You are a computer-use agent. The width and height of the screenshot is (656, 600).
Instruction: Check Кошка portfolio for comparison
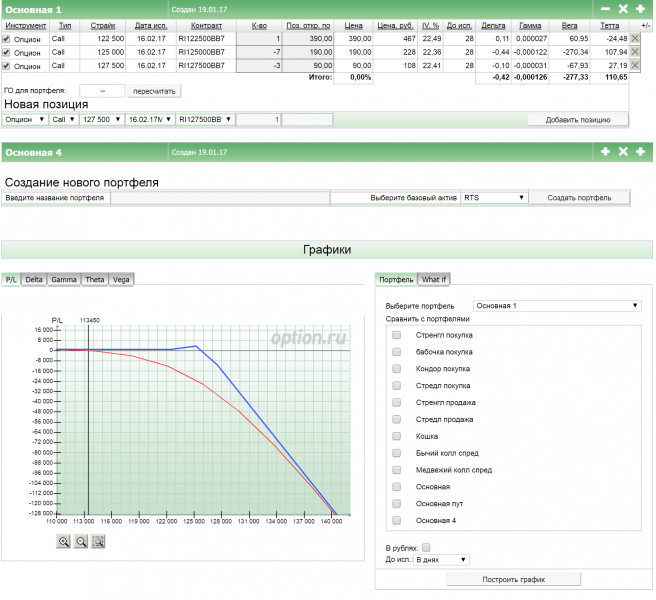(x=397, y=436)
